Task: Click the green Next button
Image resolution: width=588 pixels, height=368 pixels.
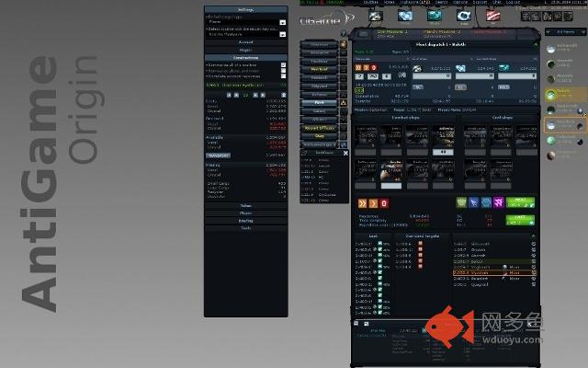Action: tap(520, 202)
